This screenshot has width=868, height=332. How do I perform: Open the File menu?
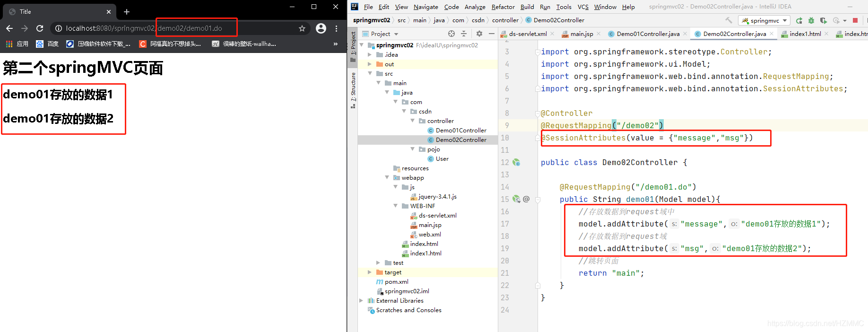(x=368, y=7)
